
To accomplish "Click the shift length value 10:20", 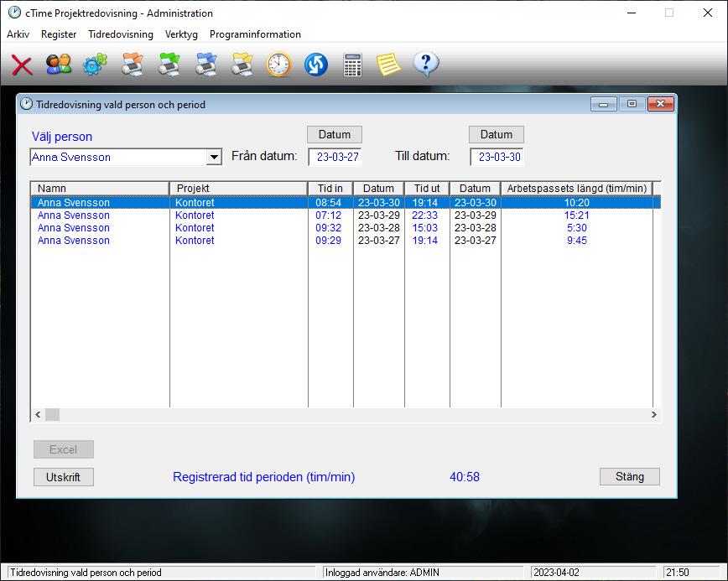I will (577, 202).
